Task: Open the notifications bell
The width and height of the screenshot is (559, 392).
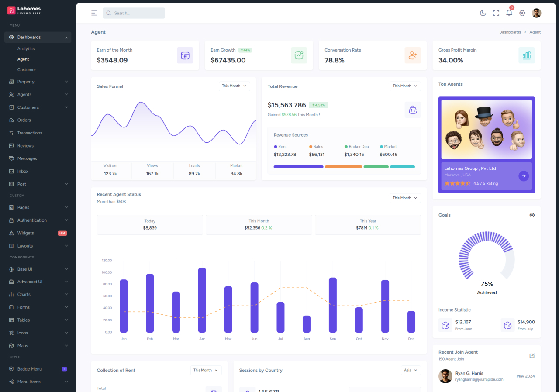Action: pos(509,13)
